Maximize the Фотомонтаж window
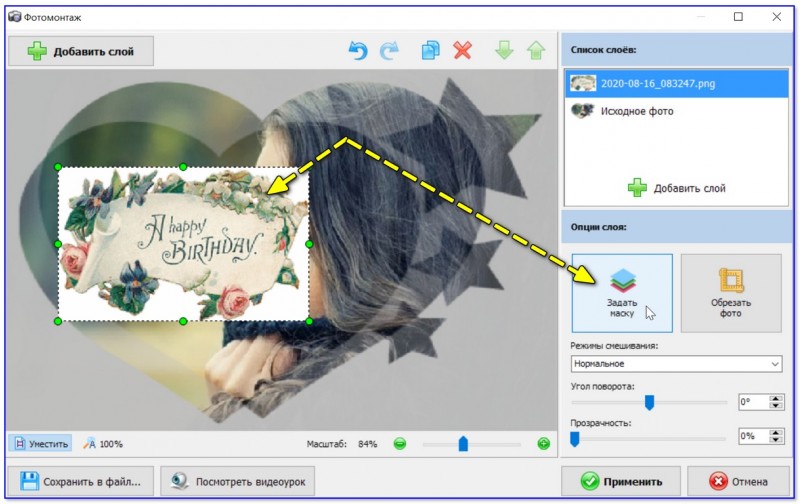 point(738,17)
